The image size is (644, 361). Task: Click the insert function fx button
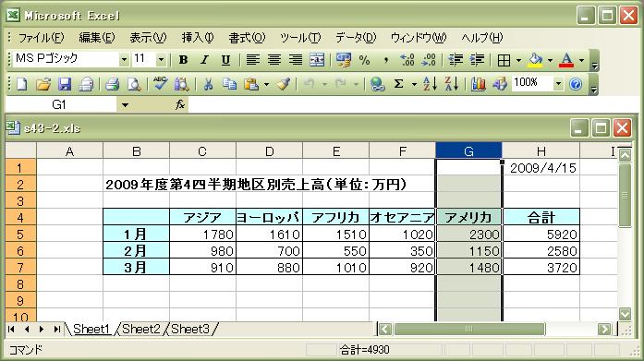(x=180, y=105)
